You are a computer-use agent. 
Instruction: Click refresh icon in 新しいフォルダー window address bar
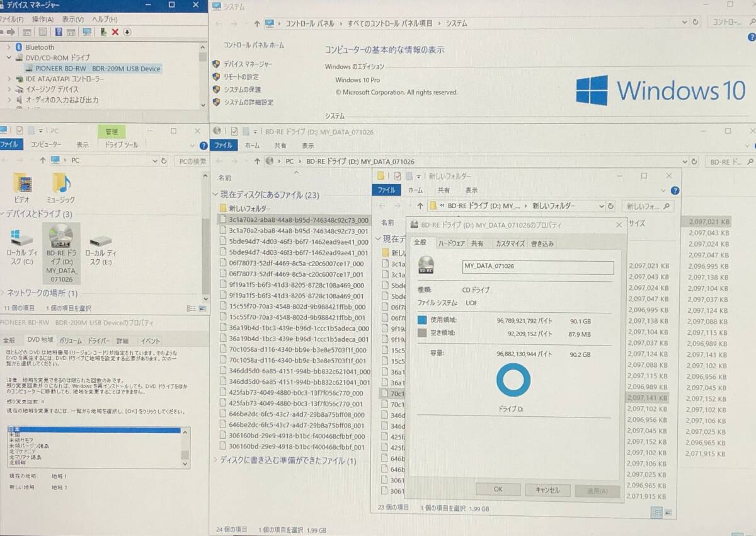610,206
